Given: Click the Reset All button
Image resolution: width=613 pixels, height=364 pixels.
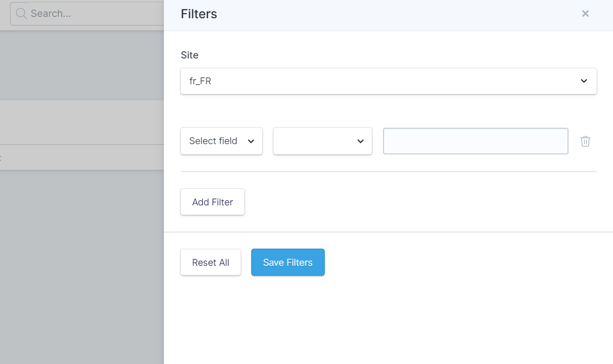Looking at the screenshot, I should tap(210, 262).
